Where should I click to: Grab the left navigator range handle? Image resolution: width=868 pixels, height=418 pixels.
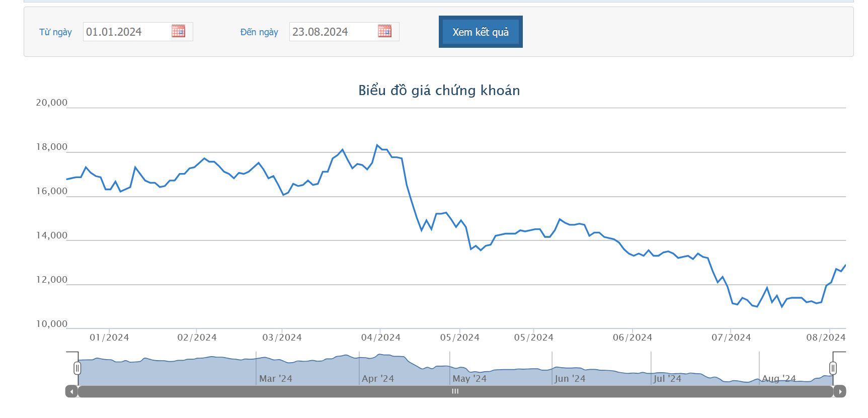point(77,368)
